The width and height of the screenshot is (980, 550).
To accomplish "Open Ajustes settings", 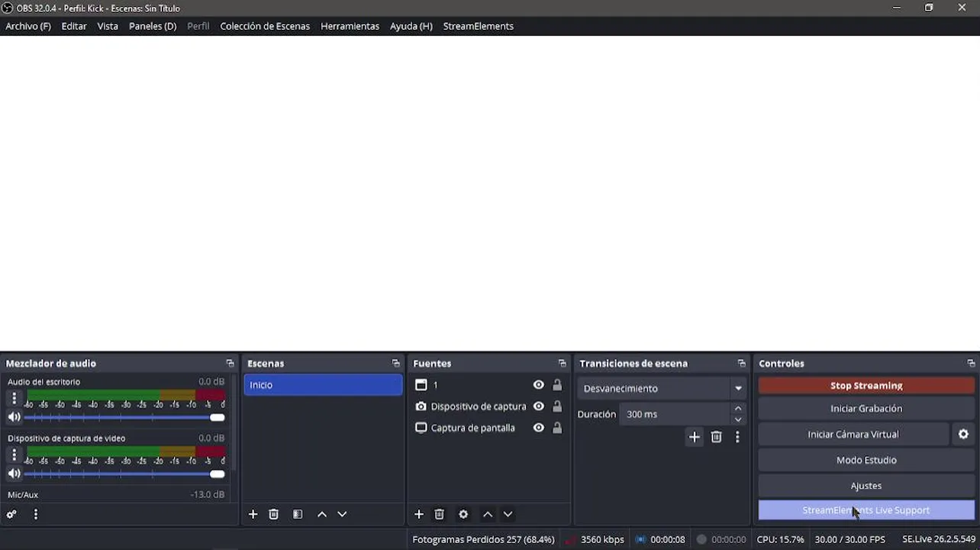I will pos(866,486).
